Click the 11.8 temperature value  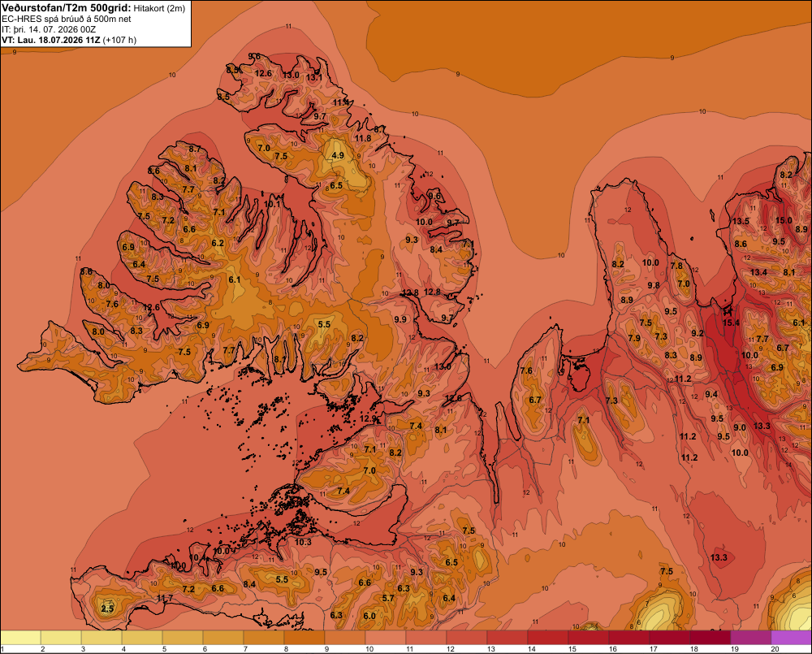pyautogui.click(x=363, y=138)
